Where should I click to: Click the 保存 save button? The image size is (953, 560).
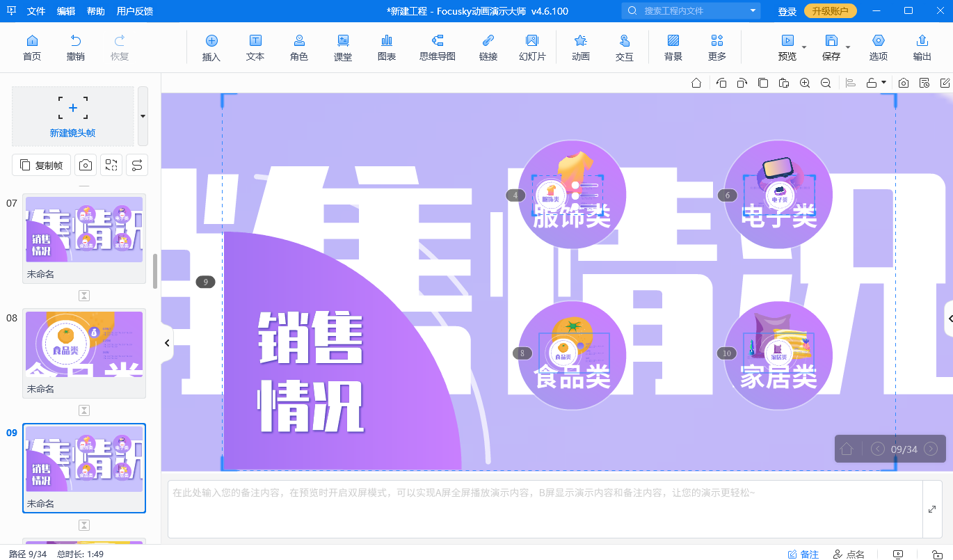831,48
